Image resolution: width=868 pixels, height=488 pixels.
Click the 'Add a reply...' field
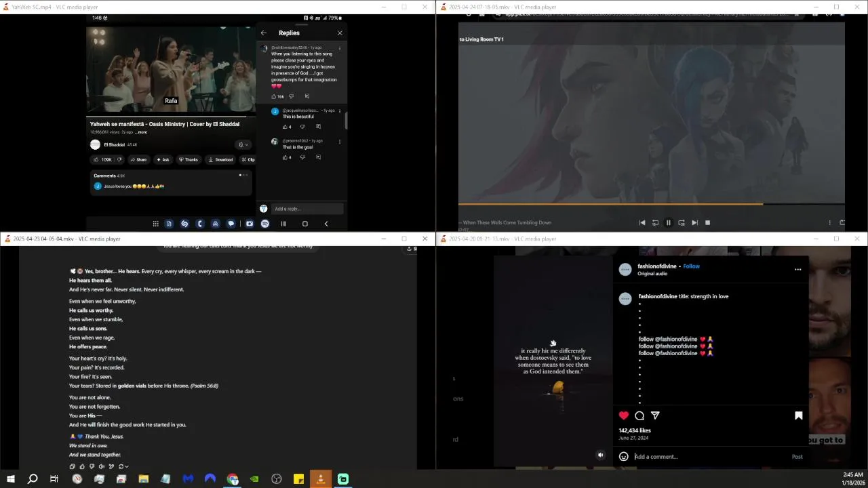point(307,209)
